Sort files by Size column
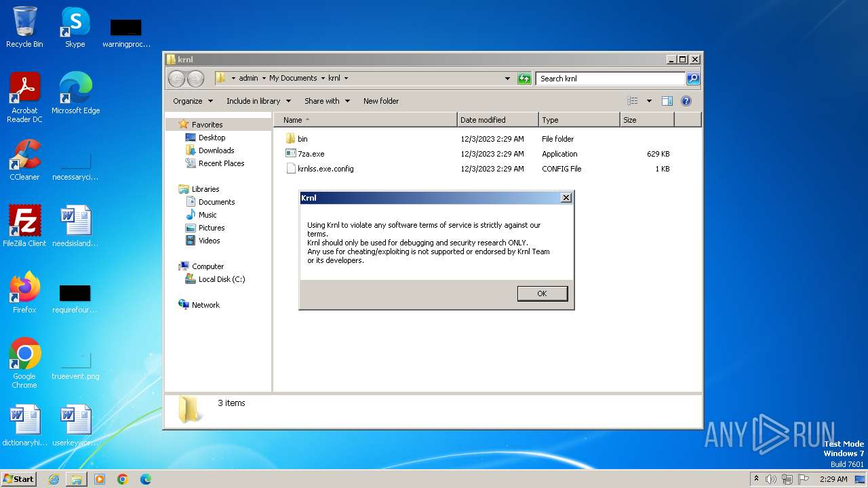The width and height of the screenshot is (868, 488). coord(647,120)
